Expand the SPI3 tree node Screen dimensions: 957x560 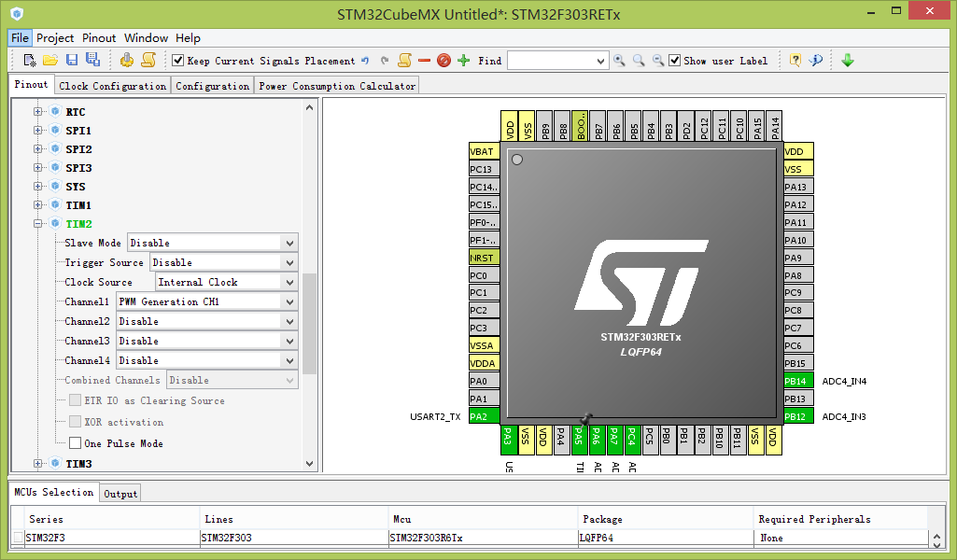click(x=38, y=168)
